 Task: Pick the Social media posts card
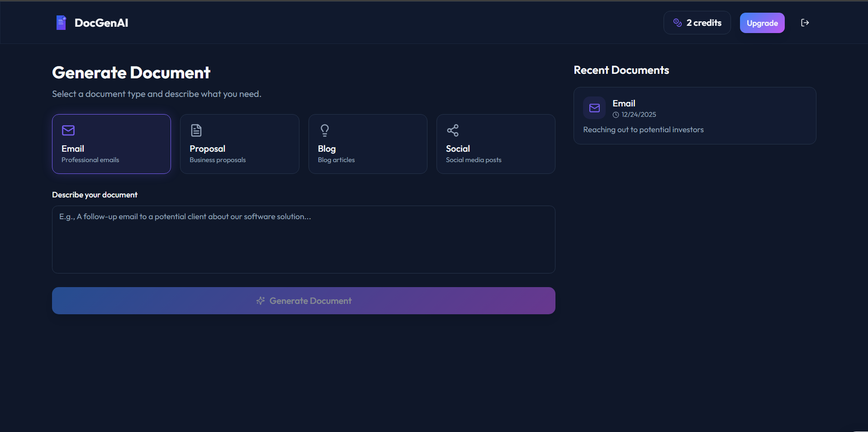point(496,144)
